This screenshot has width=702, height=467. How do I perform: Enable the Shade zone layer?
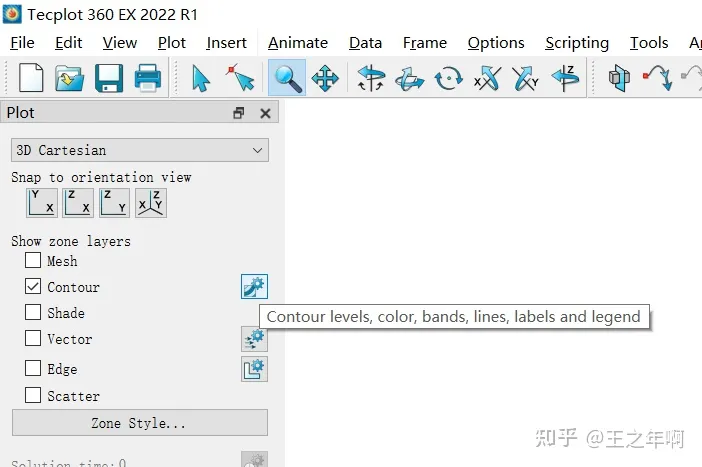click(33, 312)
